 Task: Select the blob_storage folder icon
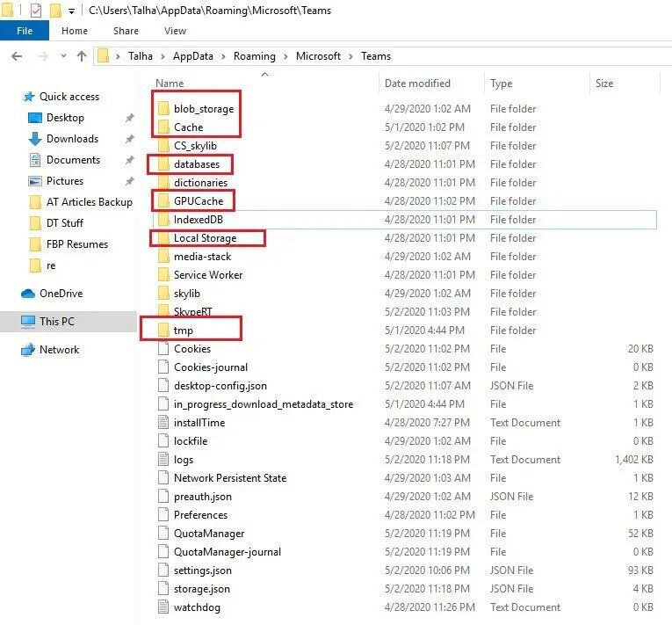click(x=163, y=108)
